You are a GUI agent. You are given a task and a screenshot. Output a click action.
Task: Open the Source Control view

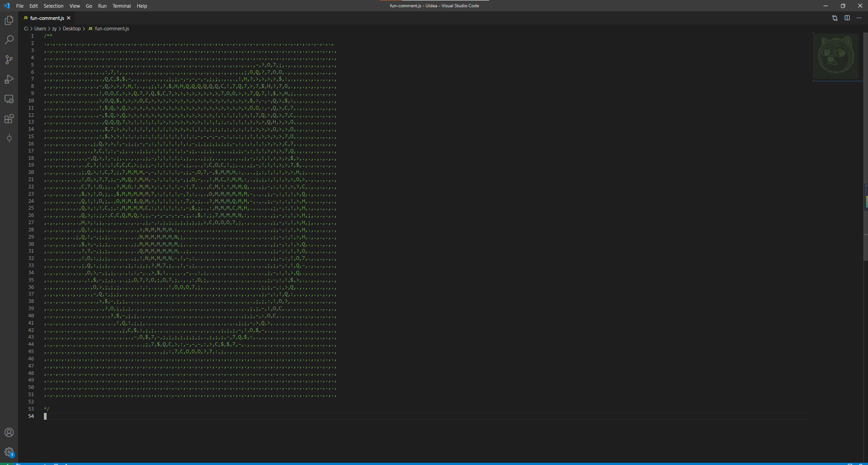(x=9, y=59)
